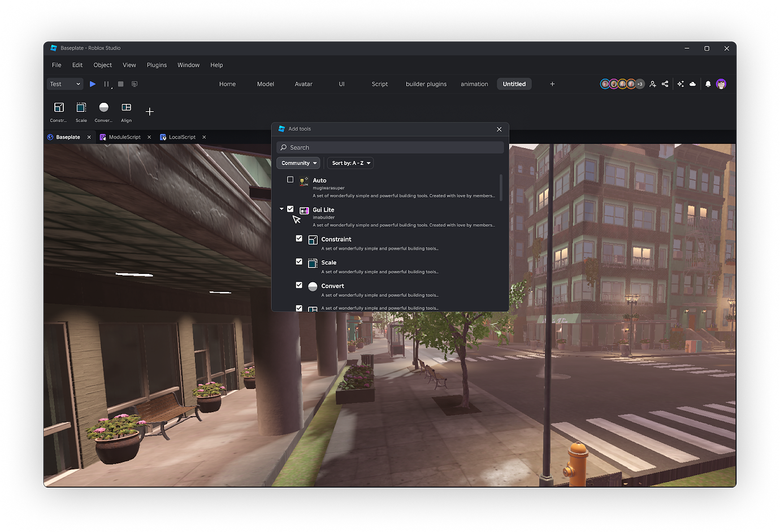This screenshot has width=780, height=532.
Task: Close the Add tools dialog
Action: (499, 129)
